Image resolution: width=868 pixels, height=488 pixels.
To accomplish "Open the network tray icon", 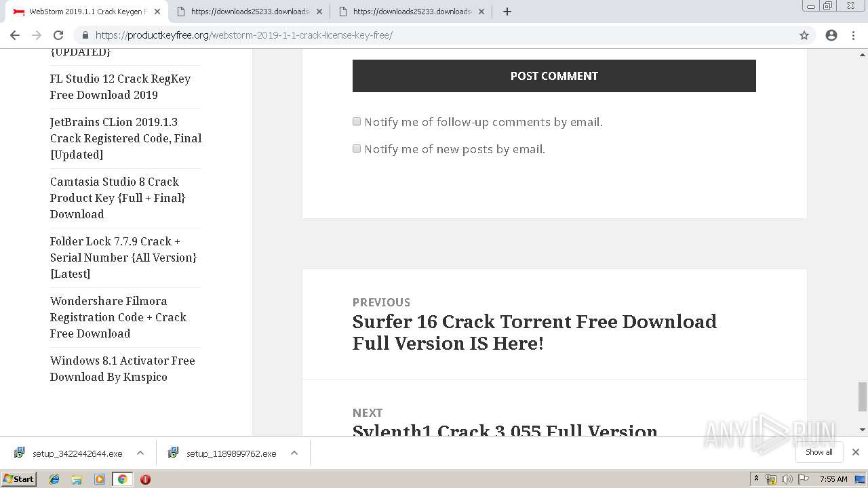I will (x=771, y=479).
